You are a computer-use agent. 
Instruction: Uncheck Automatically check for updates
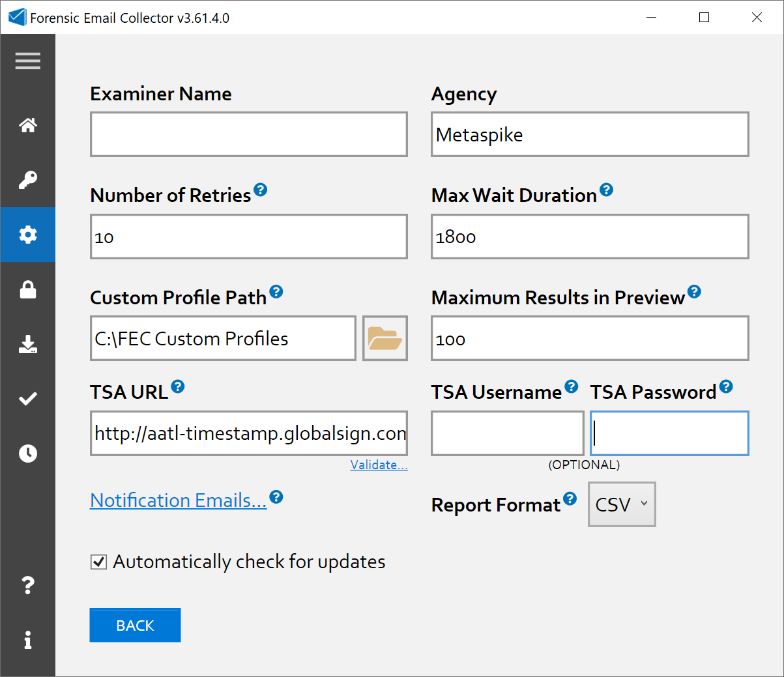tap(98, 562)
